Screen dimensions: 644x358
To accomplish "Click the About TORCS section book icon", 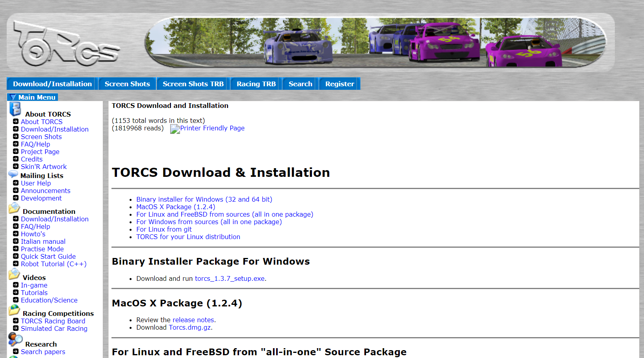I will click(x=15, y=109).
